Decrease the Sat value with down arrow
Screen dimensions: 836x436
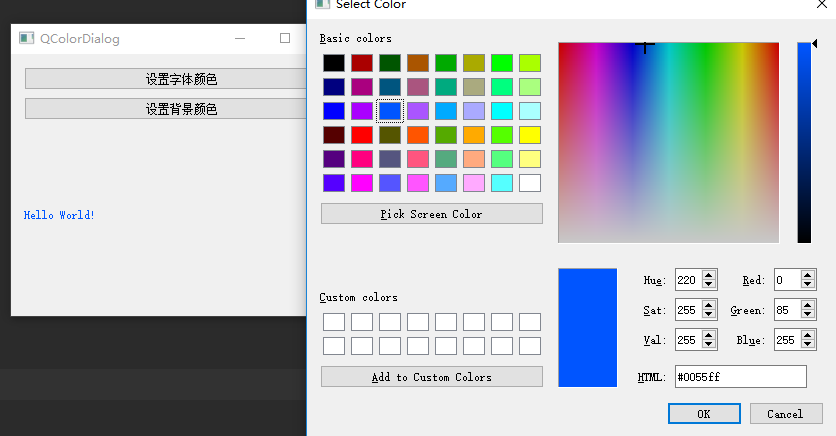pos(709,316)
